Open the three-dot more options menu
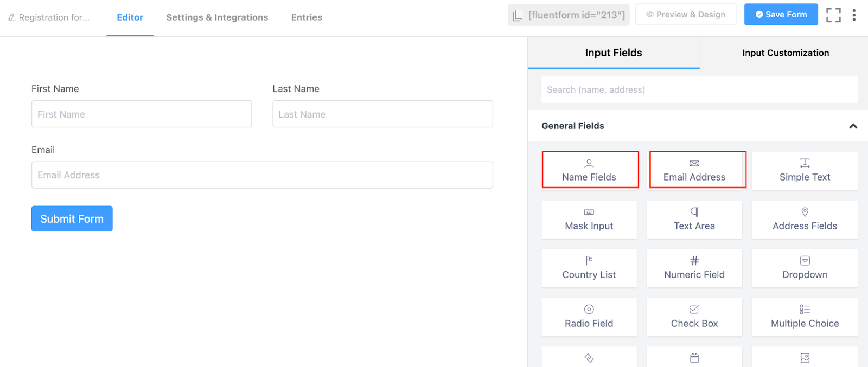Viewport: 868px width, 367px height. [x=854, y=15]
